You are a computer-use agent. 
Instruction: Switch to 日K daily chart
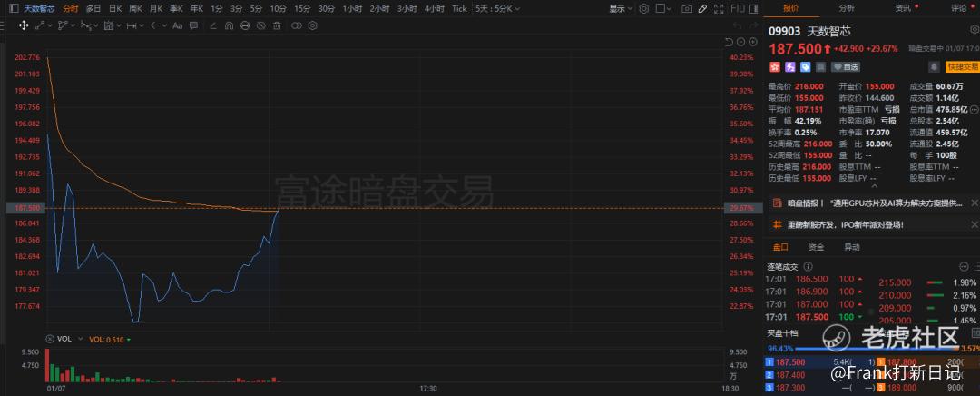tap(115, 9)
